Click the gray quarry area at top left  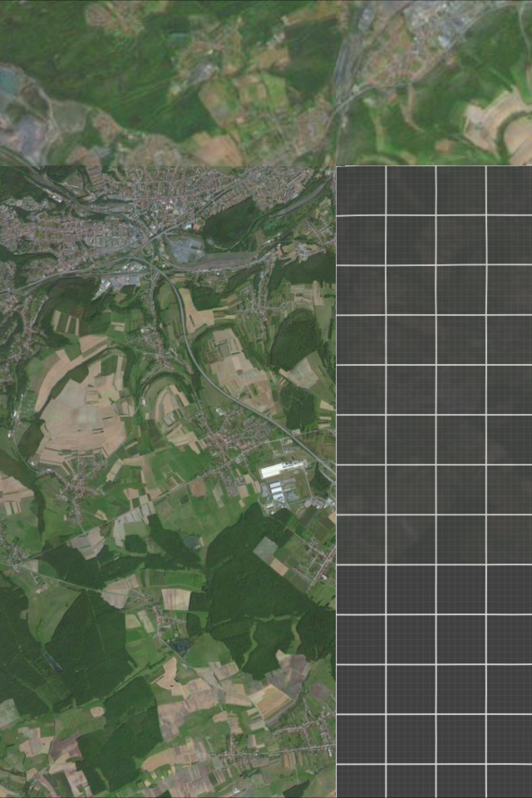tap(25, 116)
